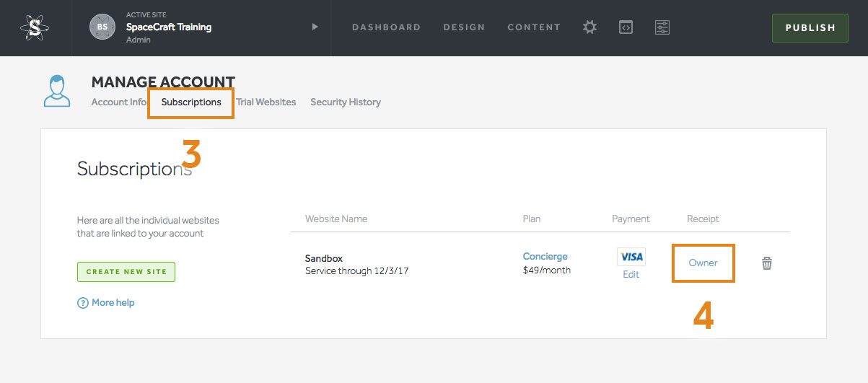The image size is (868, 383).
Task: Click Edit under the VISA payment
Action: tap(631, 275)
